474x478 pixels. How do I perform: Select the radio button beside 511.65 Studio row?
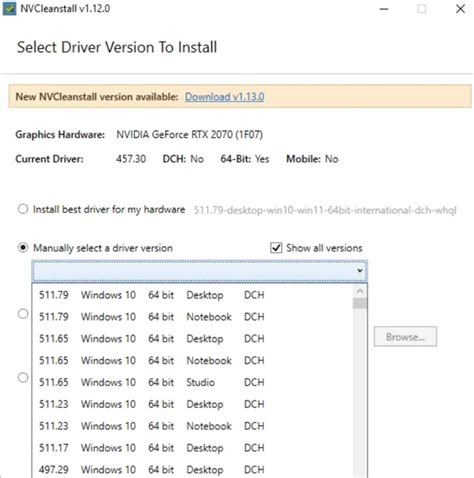click(23, 378)
